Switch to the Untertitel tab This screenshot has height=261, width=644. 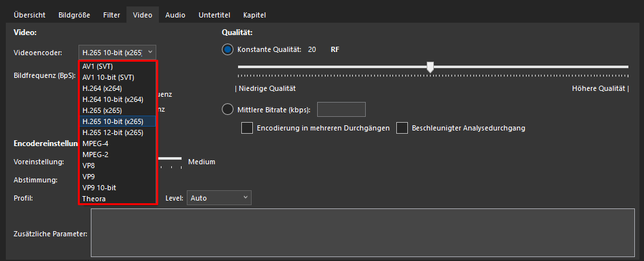click(214, 15)
